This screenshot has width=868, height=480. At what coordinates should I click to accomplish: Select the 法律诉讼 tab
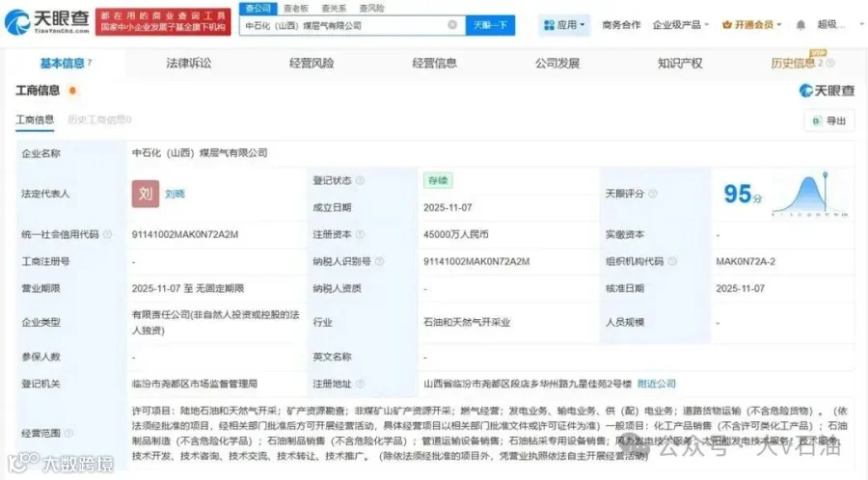pyautogui.click(x=189, y=63)
